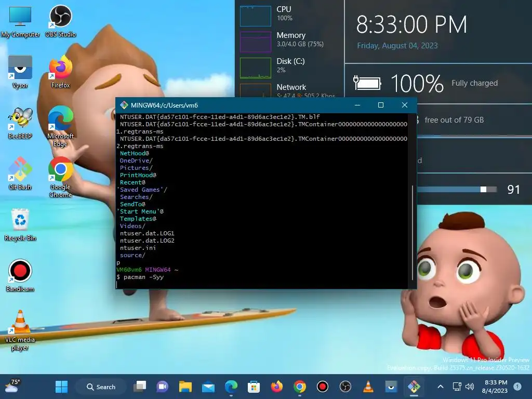Click the terminal vertical scrollbar

pyautogui.click(x=412, y=233)
